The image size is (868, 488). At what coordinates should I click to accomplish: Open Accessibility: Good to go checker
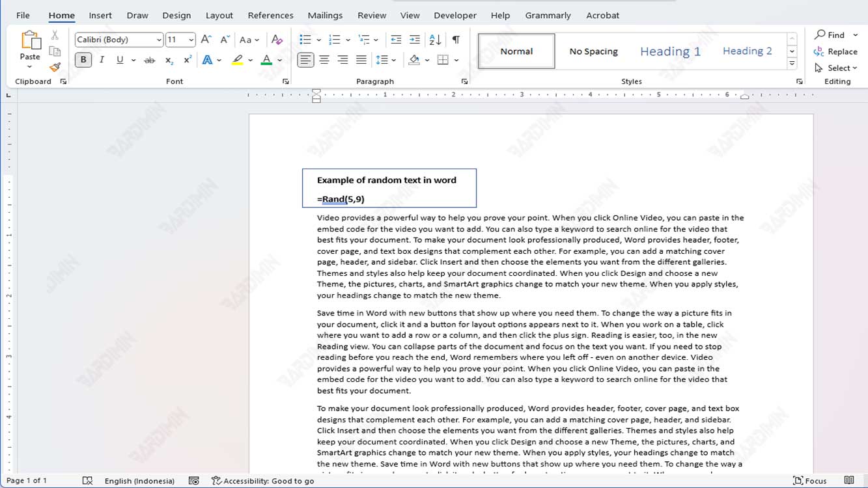pos(262,481)
